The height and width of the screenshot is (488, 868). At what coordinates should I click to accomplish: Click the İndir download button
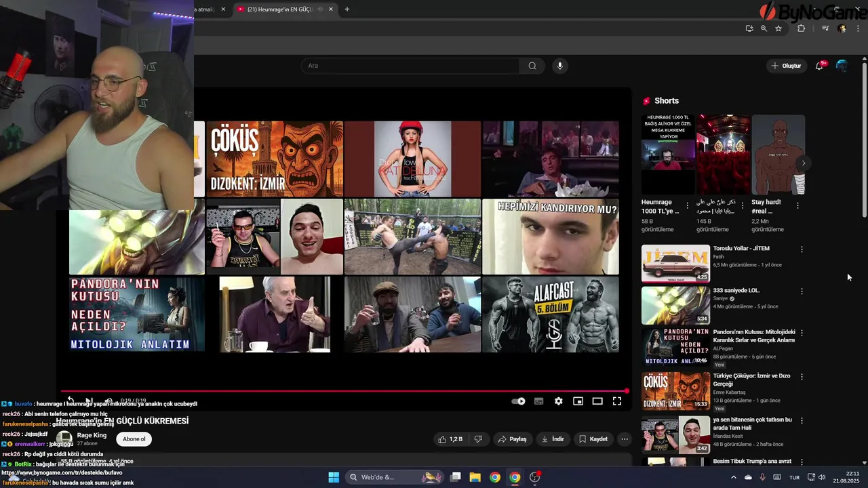[x=553, y=439]
